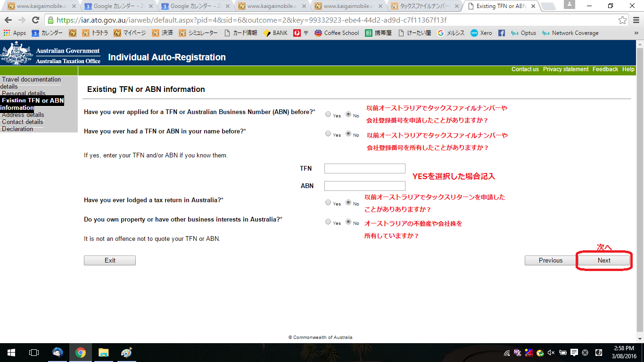Go back using the browser back arrow
The width and height of the screenshot is (644, 362).
click(x=8, y=20)
